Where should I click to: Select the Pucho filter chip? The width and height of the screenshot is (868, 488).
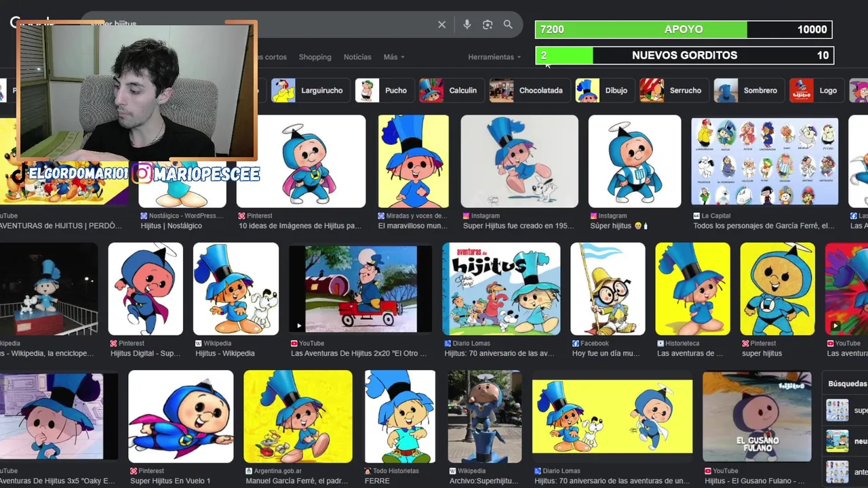click(384, 90)
